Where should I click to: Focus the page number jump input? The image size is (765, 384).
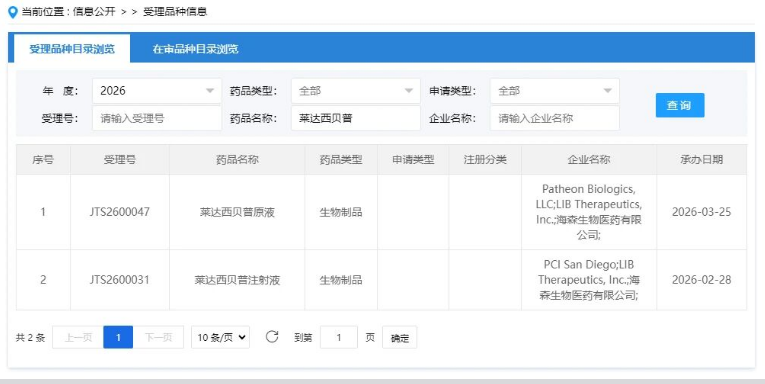point(339,337)
